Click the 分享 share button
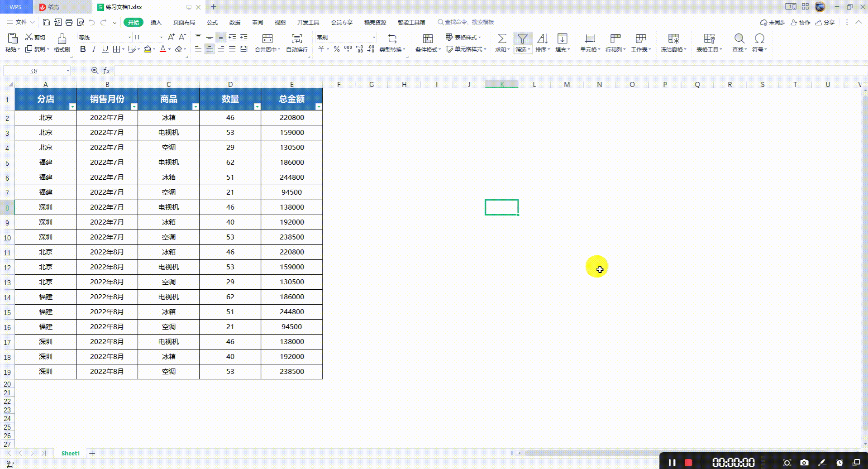The image size is (868, 469). [x=825, y=22]
